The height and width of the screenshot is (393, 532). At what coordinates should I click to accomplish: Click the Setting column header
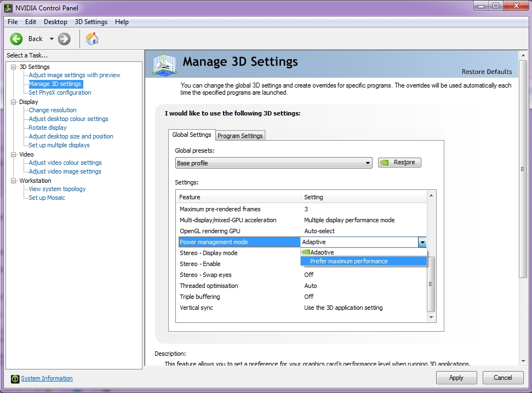coord(363,197)
